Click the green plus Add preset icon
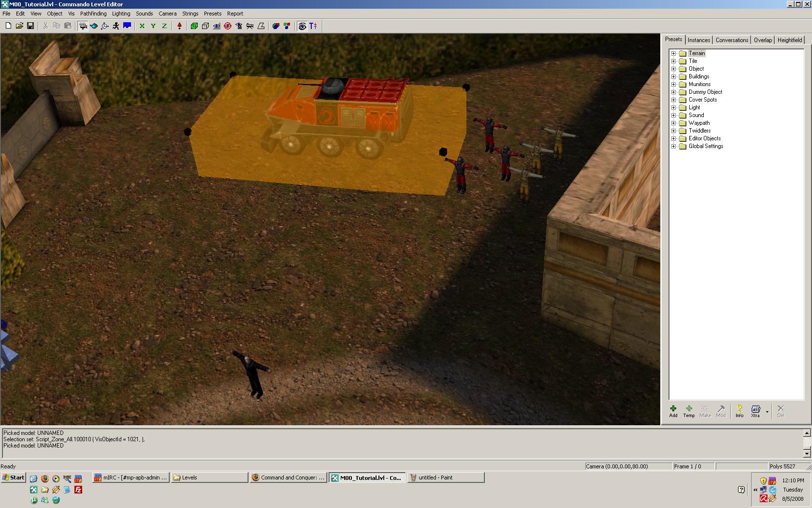Image resolution: width=812 pixels, height=508 pixels. 673,411
